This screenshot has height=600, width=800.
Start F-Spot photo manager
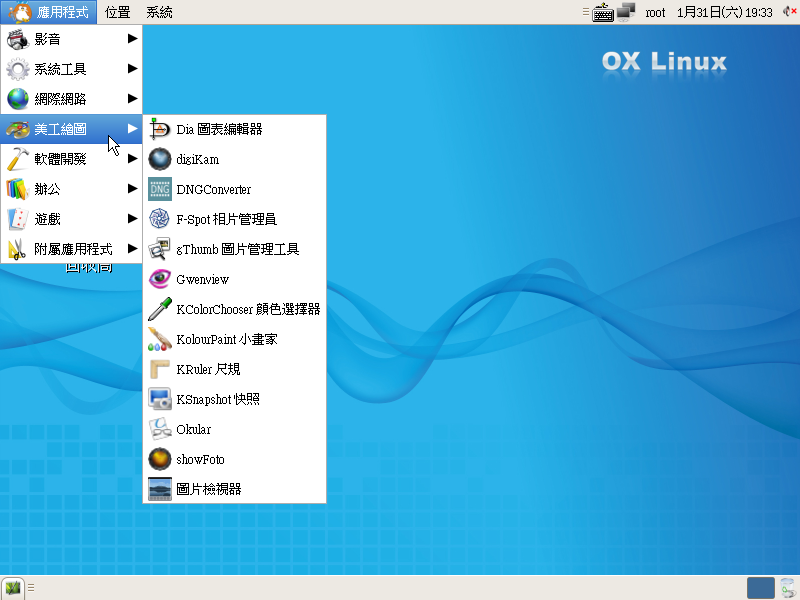click(x=226, y=219)
